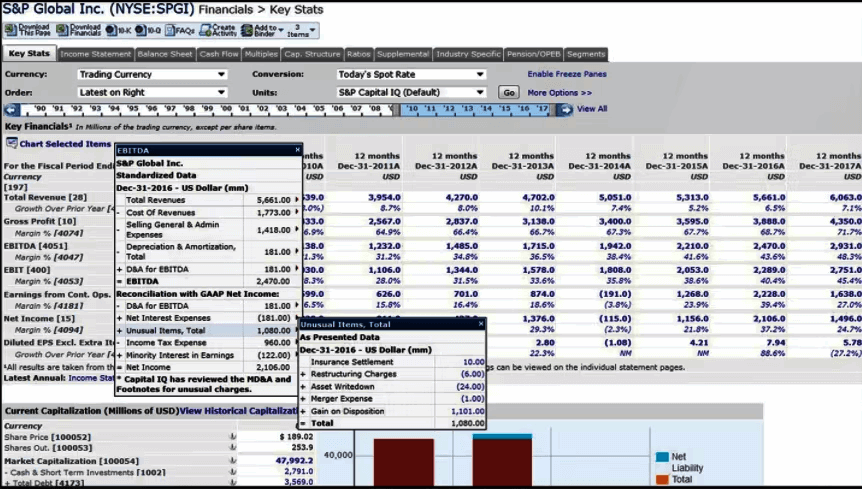Click Market Capitalization value 47,992.2
The height and width of the screenshot is (489, 862).
click(294, 460)
